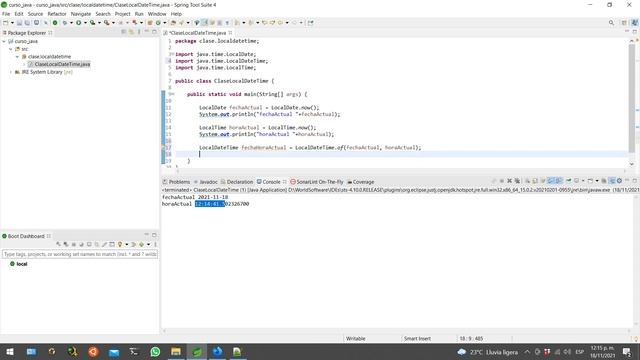Select the ClaseLocalDateTime.java editor tab
This screenshot has height=360, width=640.
[x=198, y=33]
